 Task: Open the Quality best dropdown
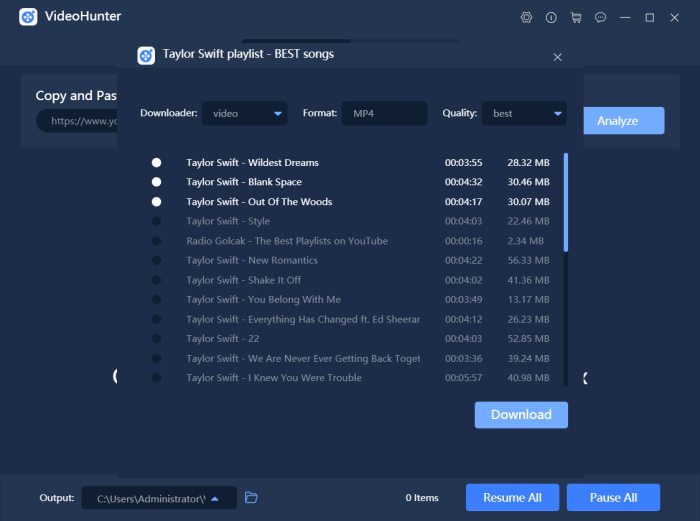(524, 113)
